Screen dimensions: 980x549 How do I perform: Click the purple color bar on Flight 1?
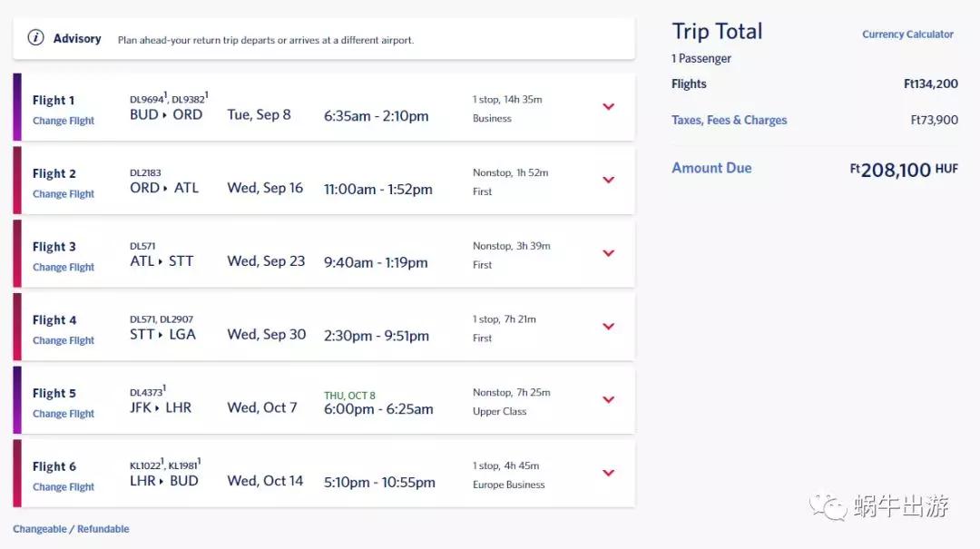(x=17, y=107)
